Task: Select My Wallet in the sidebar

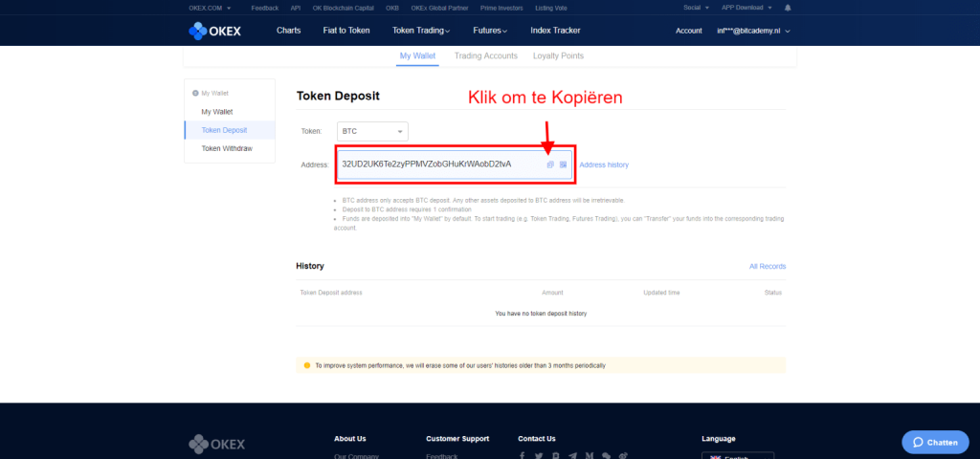Action: click(x=217, y=112)
